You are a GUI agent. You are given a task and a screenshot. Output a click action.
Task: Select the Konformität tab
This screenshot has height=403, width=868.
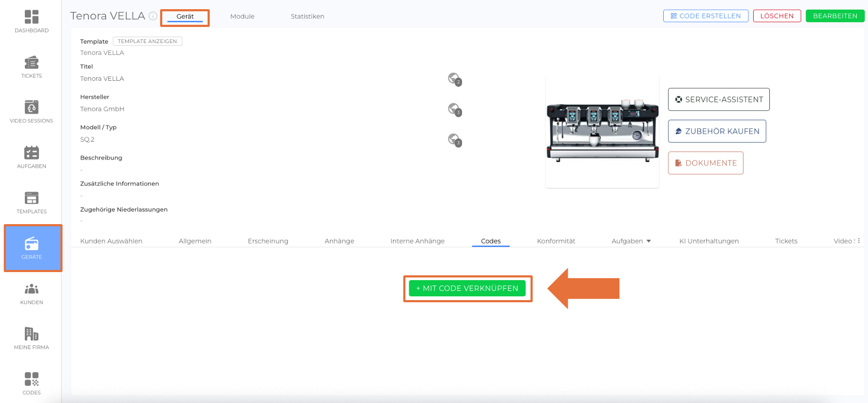point(556,241)
